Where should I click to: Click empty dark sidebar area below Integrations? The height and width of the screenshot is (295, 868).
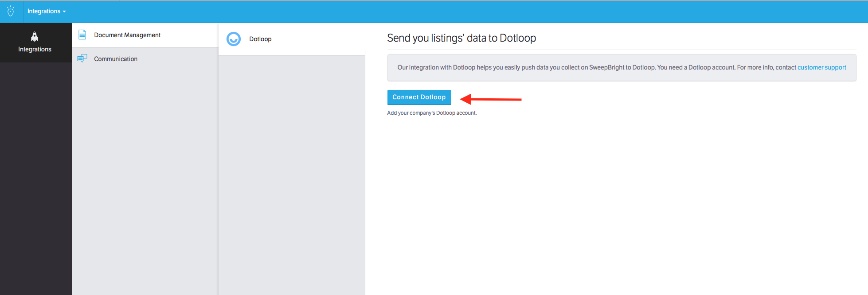35,177
